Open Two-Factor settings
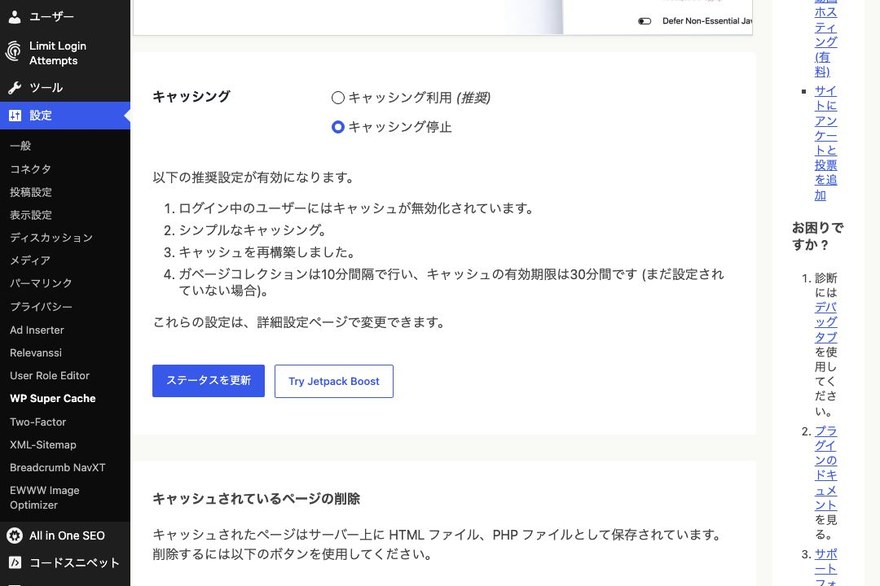The width and height of the screenshot is (880, 586). (38, 422)
